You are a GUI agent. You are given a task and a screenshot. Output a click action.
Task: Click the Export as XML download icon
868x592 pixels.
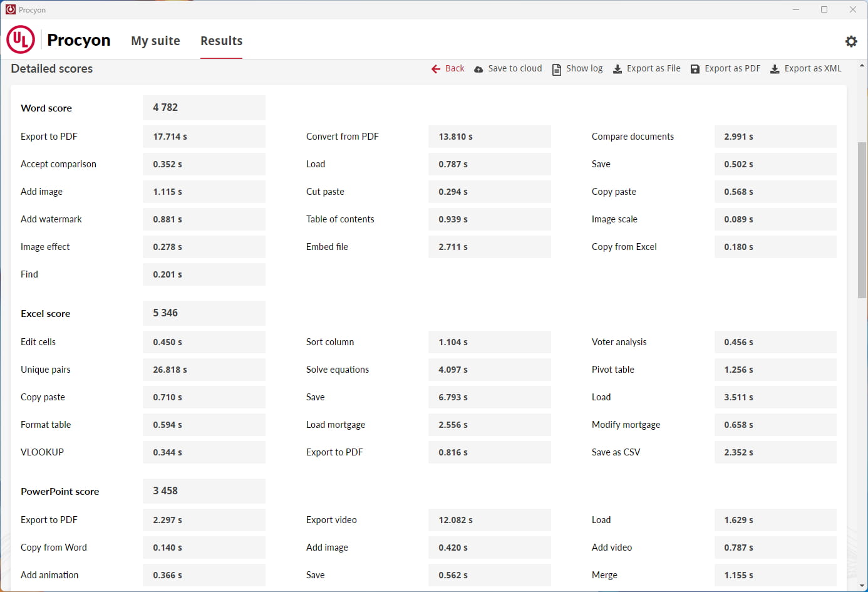click(x=775, y=69)
